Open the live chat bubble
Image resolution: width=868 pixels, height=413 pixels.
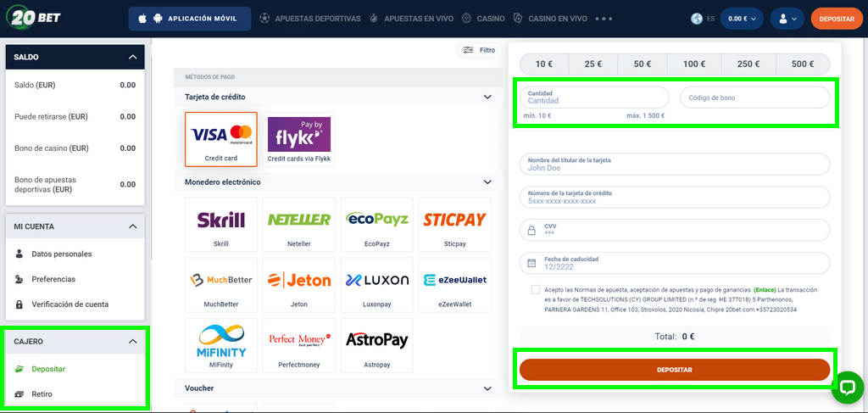point(847,387)
